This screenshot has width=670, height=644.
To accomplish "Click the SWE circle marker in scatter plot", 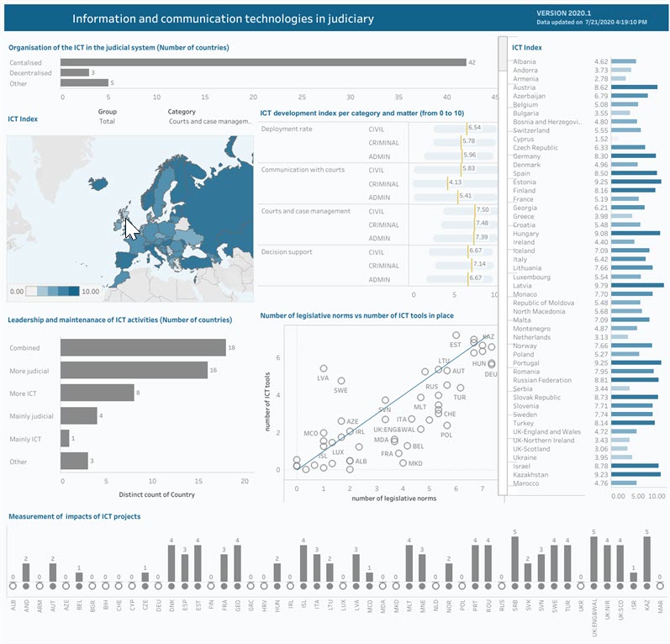I will tap(340, 381).
